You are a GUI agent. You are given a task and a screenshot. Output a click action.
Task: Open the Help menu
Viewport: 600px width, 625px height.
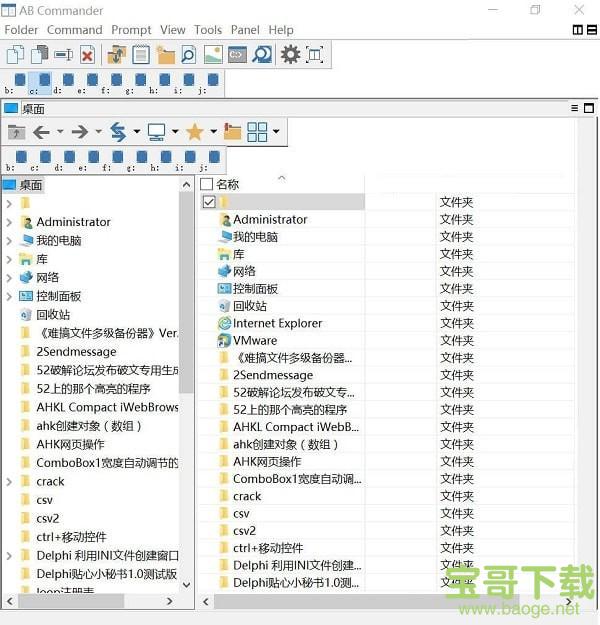(x=281, y=30)
